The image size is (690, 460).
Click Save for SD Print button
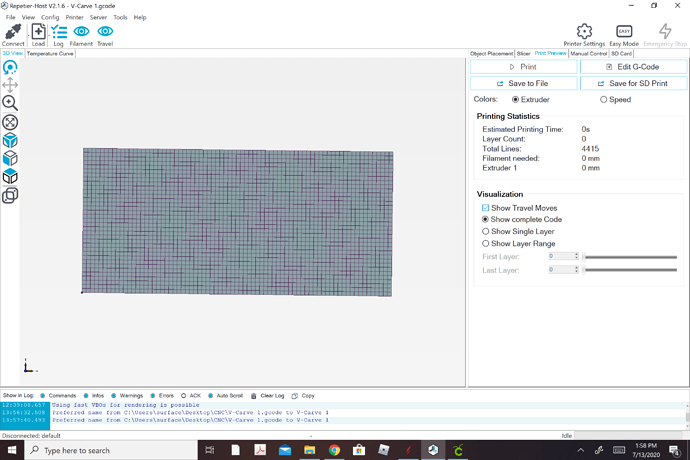pos(633,83)
